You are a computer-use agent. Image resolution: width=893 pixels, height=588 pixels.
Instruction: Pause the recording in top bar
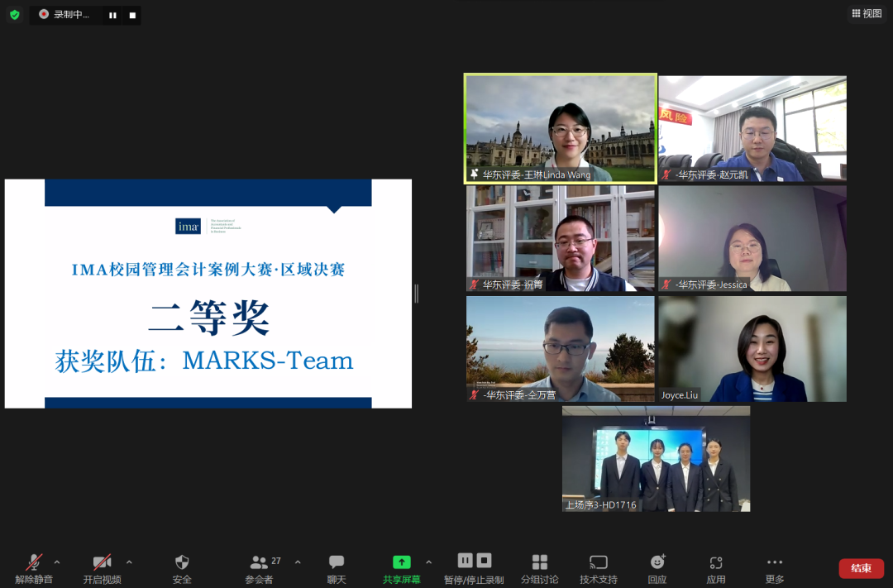(x=112, y=15)
